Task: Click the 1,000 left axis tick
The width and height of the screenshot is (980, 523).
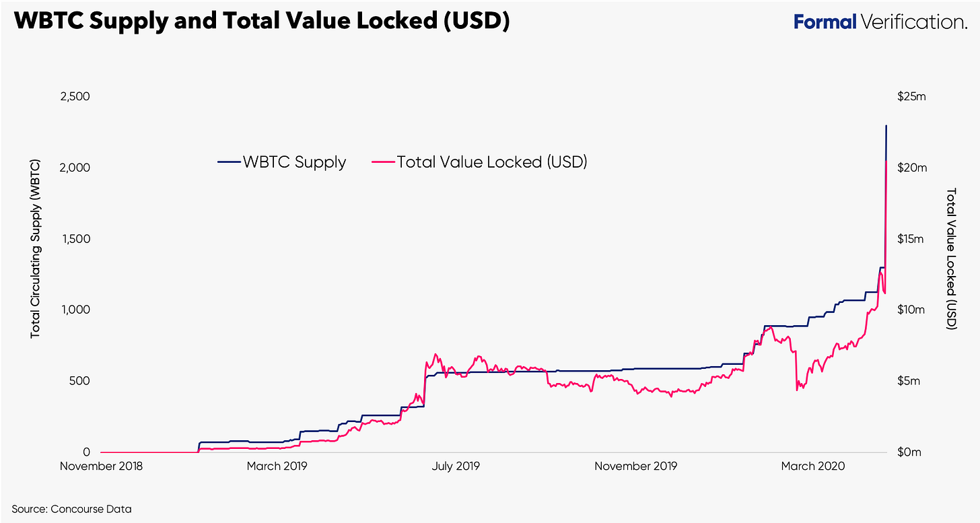Action: click(77, 310)
